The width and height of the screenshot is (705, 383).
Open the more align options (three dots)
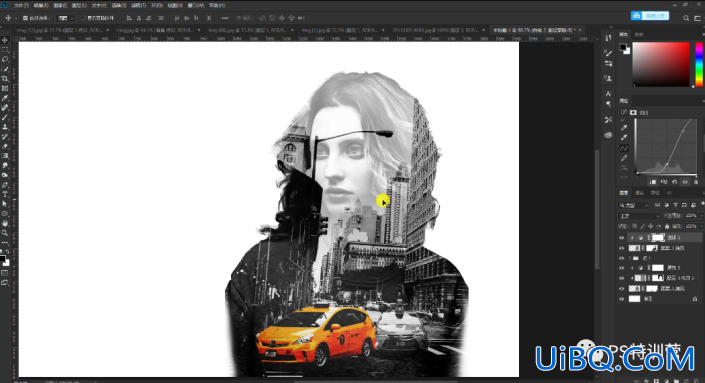(x=225, y=18)
